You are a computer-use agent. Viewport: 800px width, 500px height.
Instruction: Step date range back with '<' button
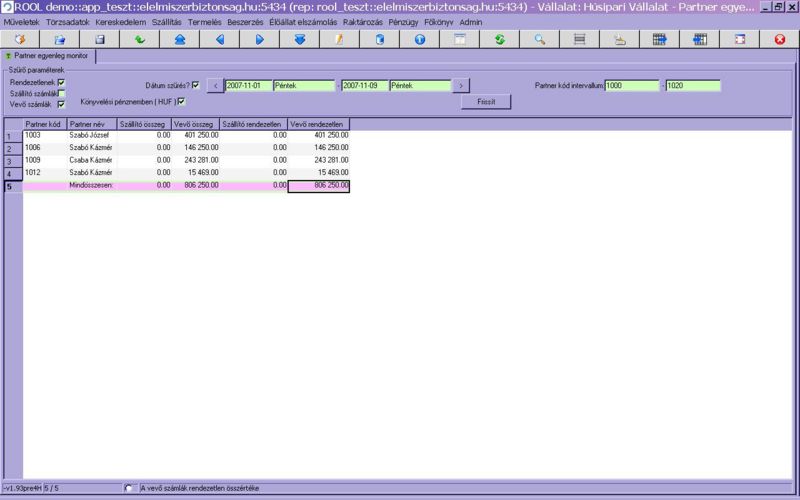point(214,86)
